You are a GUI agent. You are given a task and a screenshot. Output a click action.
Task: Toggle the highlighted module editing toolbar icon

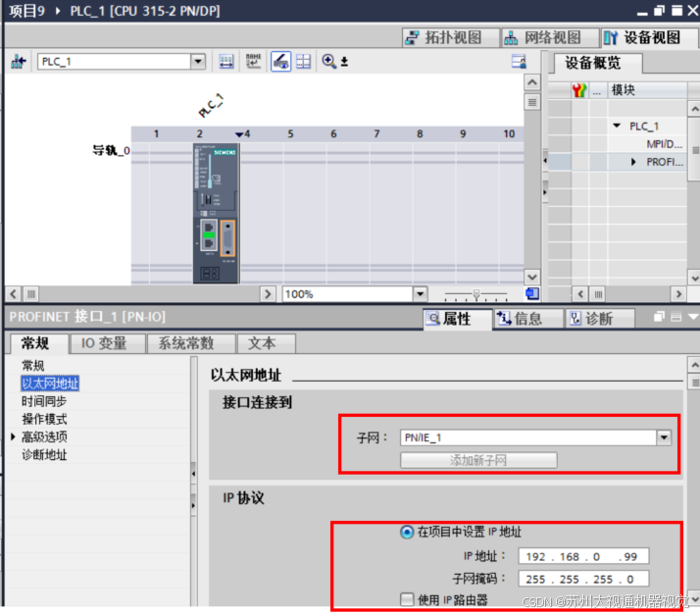[280, 61]
